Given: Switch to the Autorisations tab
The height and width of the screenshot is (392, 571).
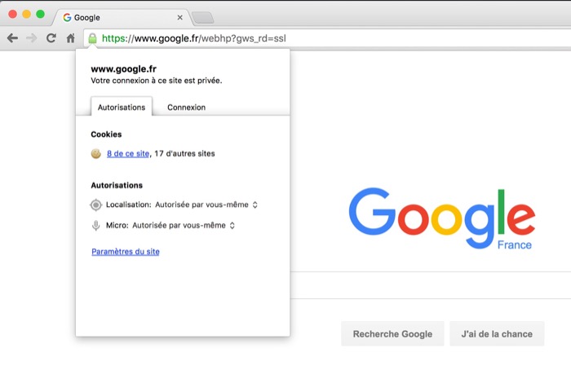Looking at the screenshot, I should coord(122,107).
